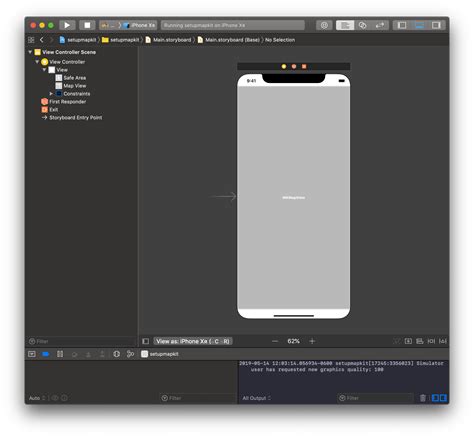The width and height of the screenshot is (474, 437).
Task: Toggle breakpoints activation in debug bar
Action: (x=46, y=354)
